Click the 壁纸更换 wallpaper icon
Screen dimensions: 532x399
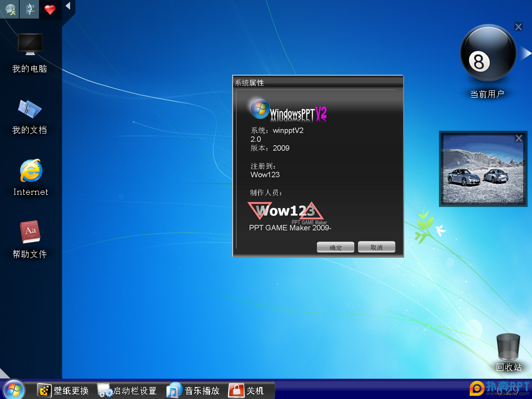[44, 391]
